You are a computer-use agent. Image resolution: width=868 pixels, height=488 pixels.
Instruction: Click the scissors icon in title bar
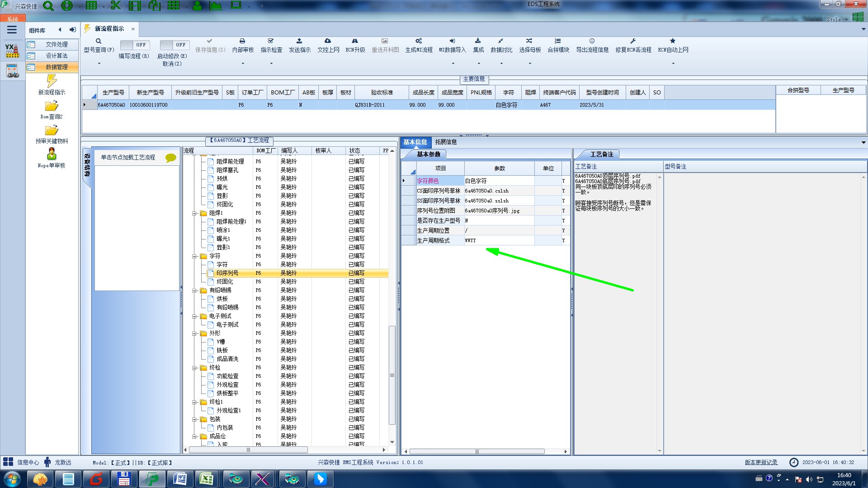pos(116,5)
